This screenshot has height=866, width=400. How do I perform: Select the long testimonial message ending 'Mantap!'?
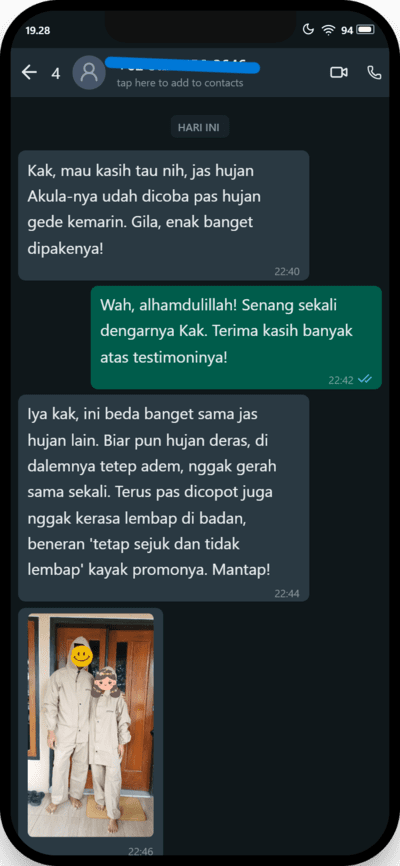[164, 498]
